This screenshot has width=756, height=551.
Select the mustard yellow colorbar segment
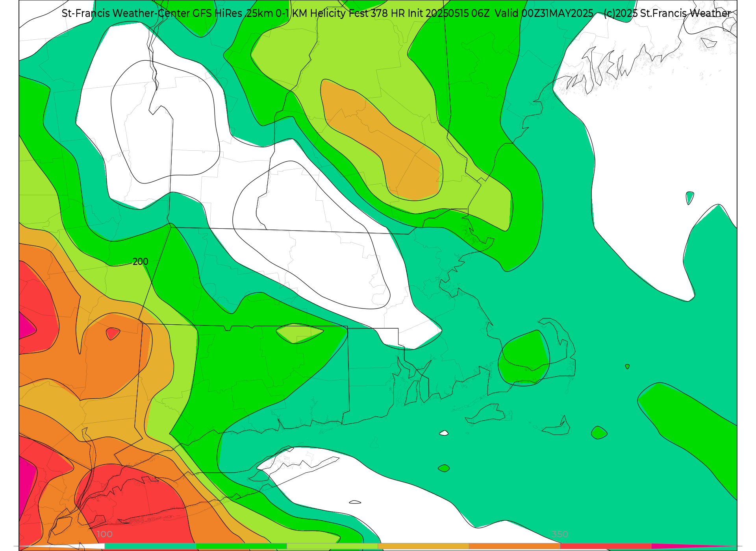click(x=423, y=546)
